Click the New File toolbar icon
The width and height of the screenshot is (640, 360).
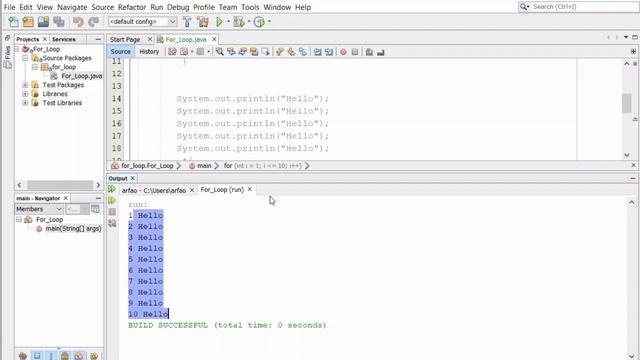click(13, 22)
